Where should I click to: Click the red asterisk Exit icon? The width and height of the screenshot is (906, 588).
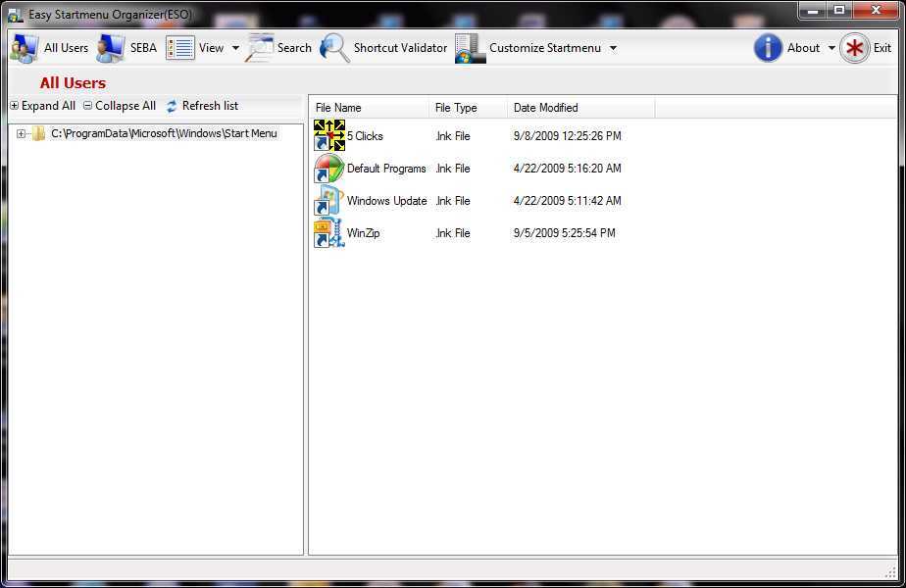[x=855, y=48]
